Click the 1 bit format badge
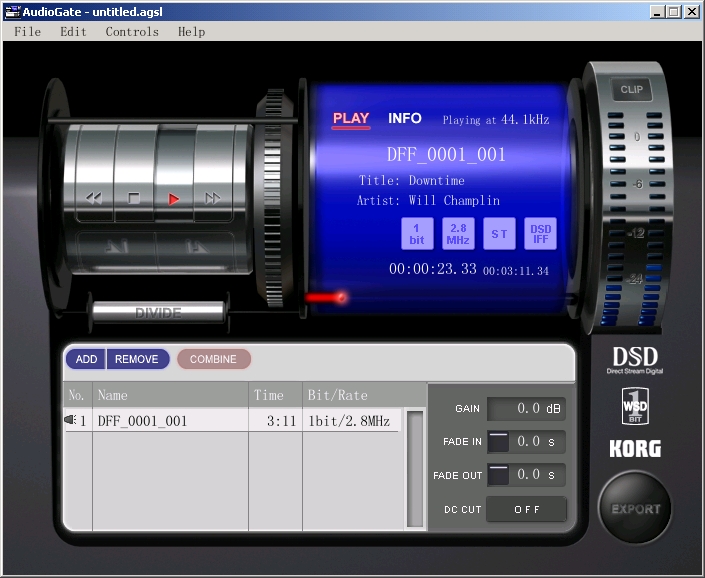This screenshot has height=578, width=705. tap(417, 234)
